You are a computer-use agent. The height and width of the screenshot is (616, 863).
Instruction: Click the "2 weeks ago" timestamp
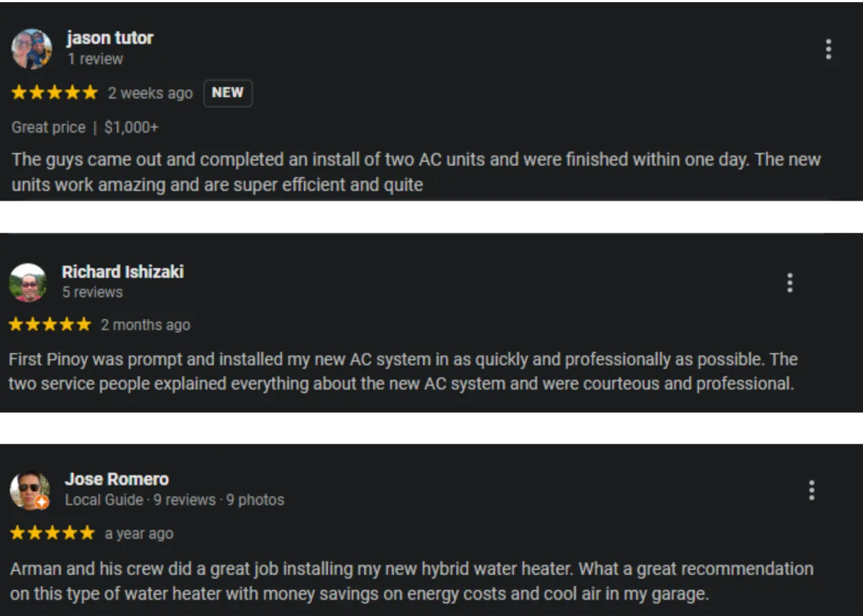tap(150, 93)
